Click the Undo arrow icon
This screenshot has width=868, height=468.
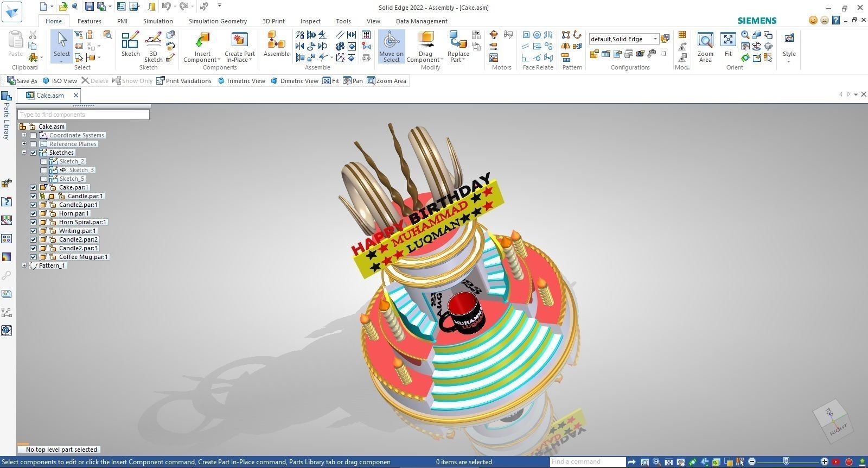[x=166, y=7]
